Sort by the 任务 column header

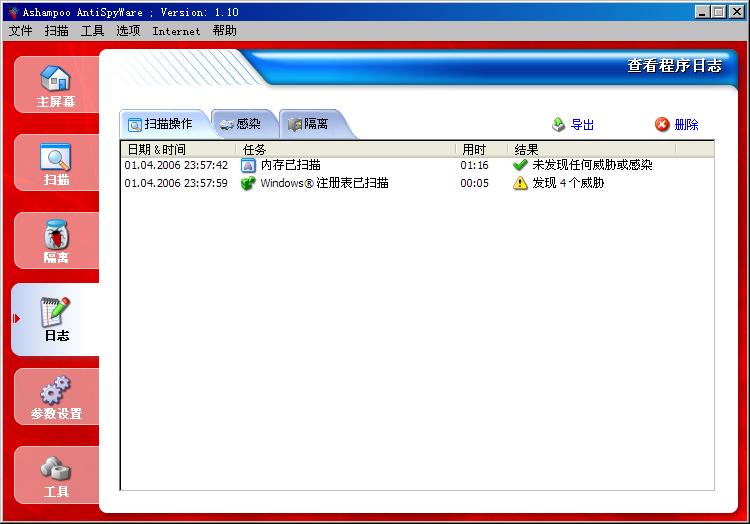tap(345, 150)
